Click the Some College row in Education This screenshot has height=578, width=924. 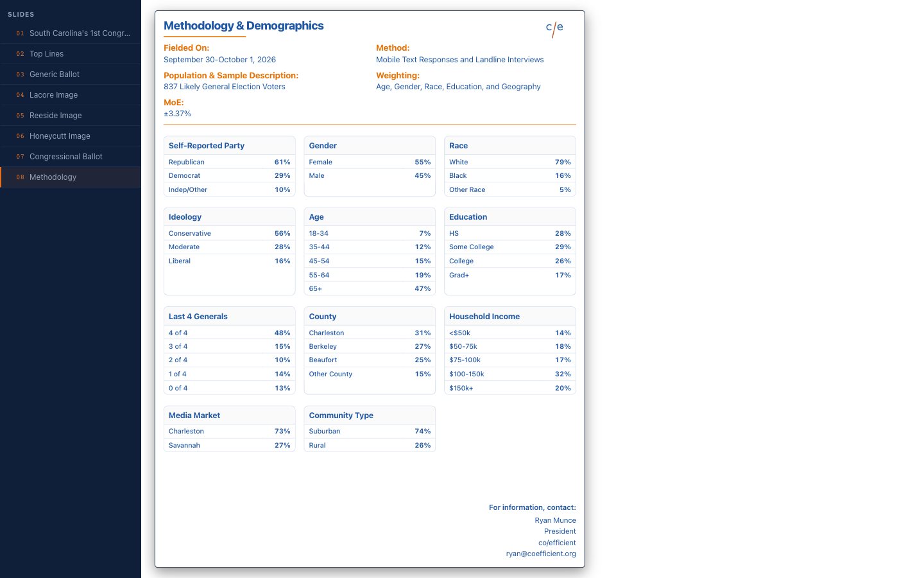(x=510, y=247)
